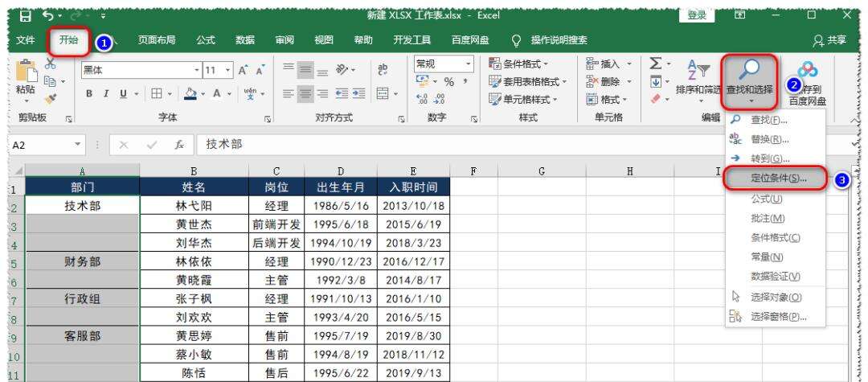Viewport: 868px width, 382px height.
Task: Toggle Bold formatting
Action: (89, 93)
